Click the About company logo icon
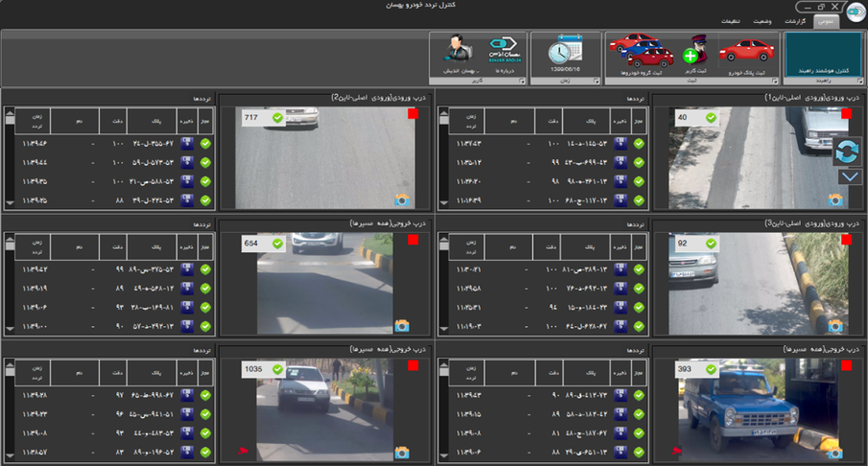Viewport: 868px width, 466px height. pos(505,49)
